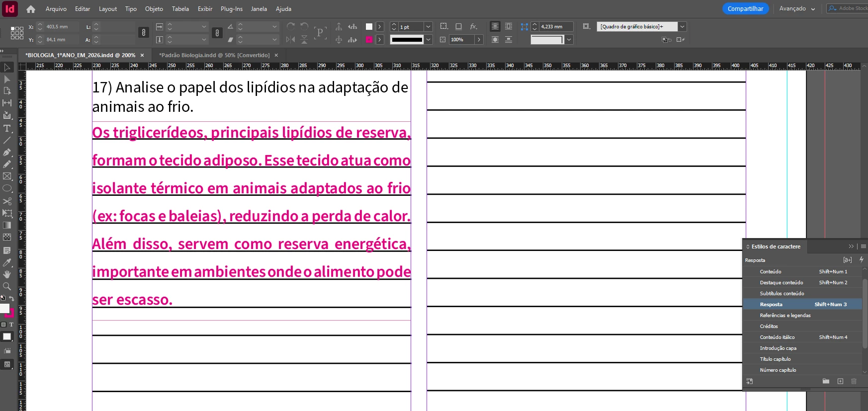The width and height of the screenshot is (868, 411).
Task: Select the Direct Selection tool
Action: [x=7, y=80]
